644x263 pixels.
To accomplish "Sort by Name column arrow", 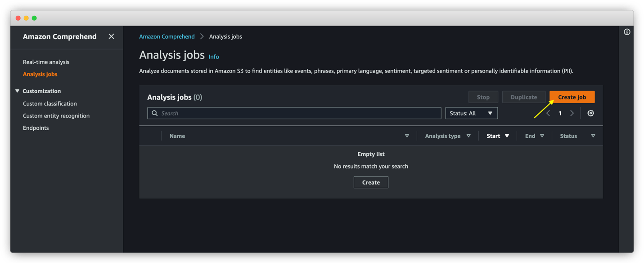I will (x=407, y=136).
